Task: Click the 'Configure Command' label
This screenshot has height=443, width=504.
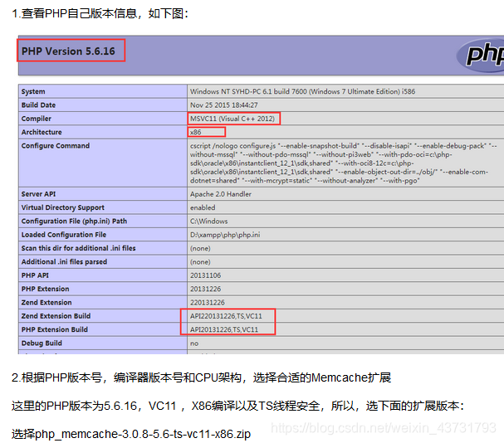Action: [x=56, y=145]
